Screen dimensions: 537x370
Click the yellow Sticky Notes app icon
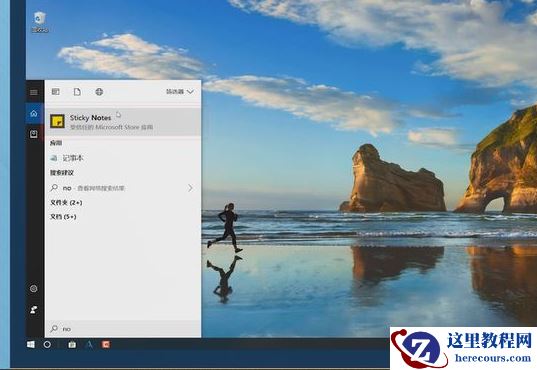pos(58,121)
